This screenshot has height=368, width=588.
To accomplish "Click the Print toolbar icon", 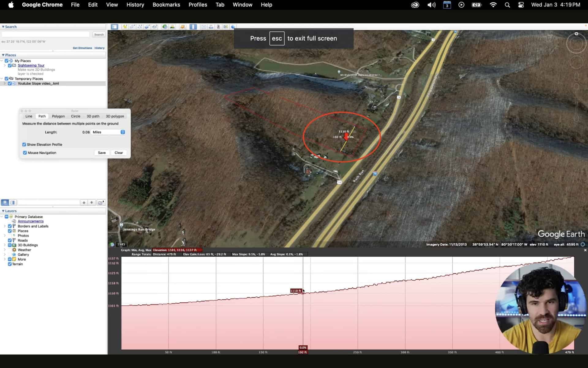I will coord(211,27).
